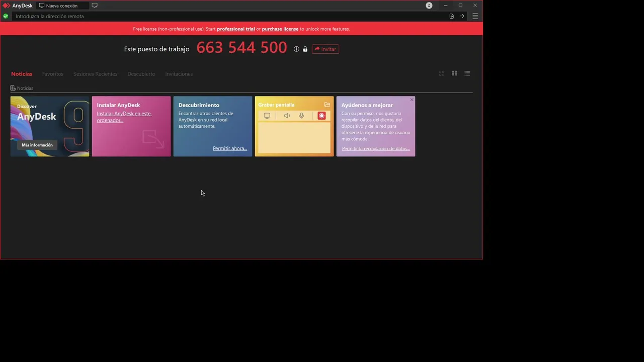Open the new session tab plus icon

coord(94,6)
